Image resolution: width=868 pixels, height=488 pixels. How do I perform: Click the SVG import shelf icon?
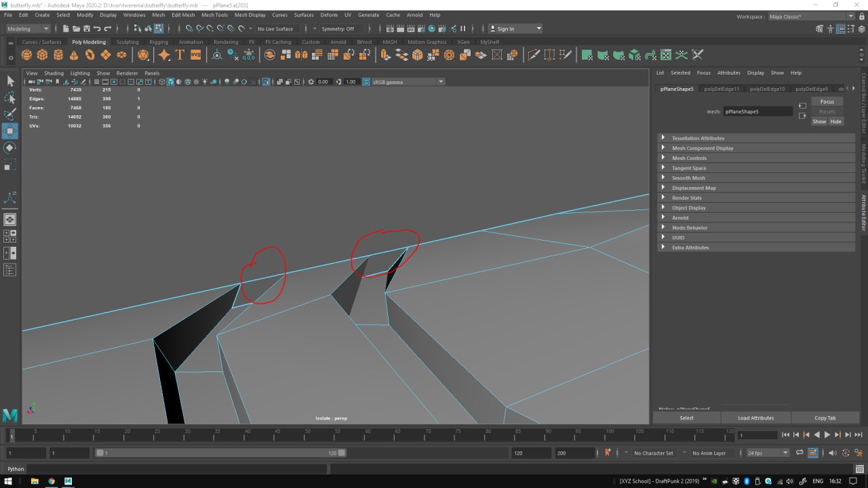pos(195,55)
